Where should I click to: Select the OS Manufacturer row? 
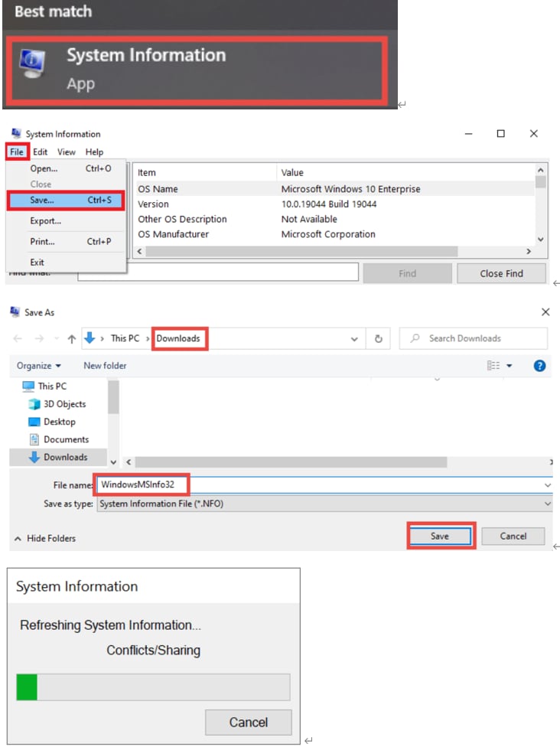click(336, 234)
